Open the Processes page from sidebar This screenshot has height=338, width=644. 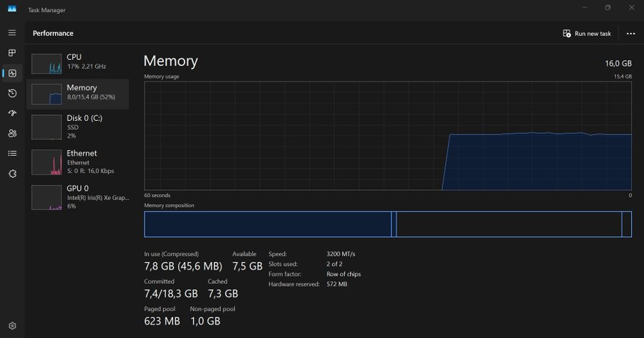(12, 53)
